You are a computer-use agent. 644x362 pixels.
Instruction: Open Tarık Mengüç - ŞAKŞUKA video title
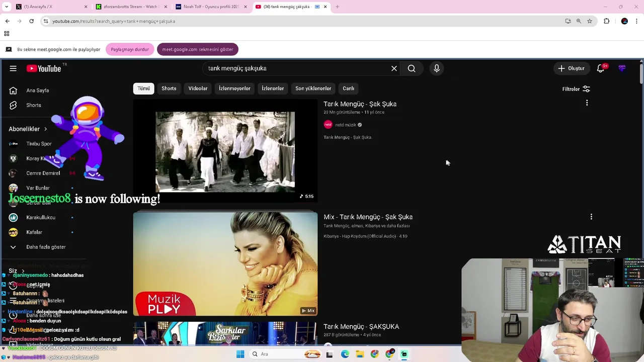pos(361,326)
